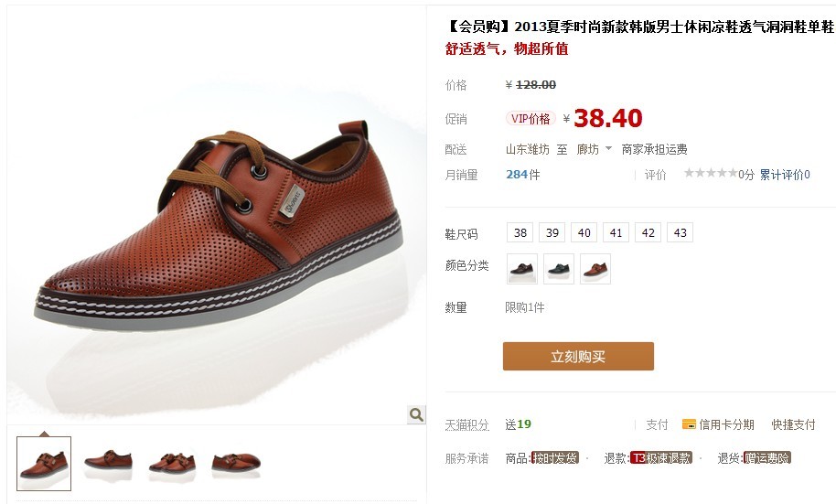836x504 pixels.
Task: Pick the brown shoe color option
Action: [x=595, y=269]
